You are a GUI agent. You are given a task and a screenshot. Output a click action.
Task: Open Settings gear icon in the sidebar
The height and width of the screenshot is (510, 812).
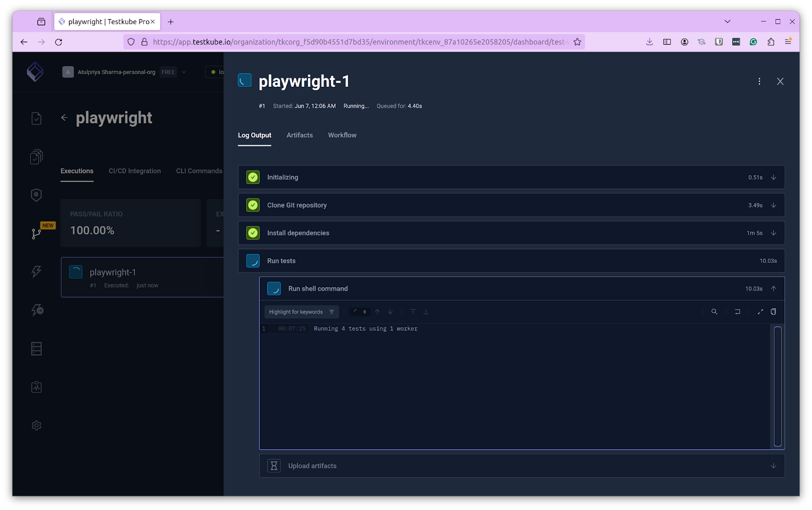pyautogui.click(x=37, y=425)
